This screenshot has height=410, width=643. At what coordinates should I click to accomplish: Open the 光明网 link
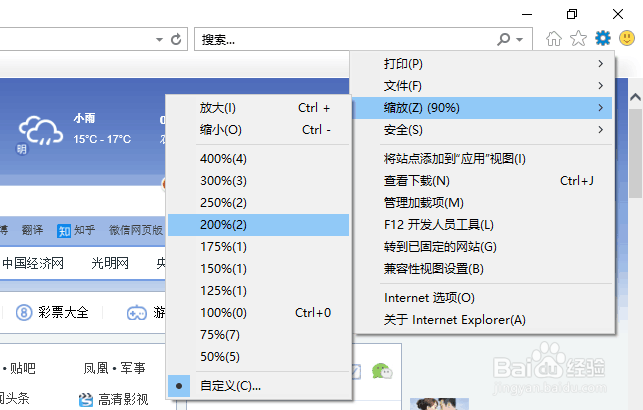(x=110, y=263)
